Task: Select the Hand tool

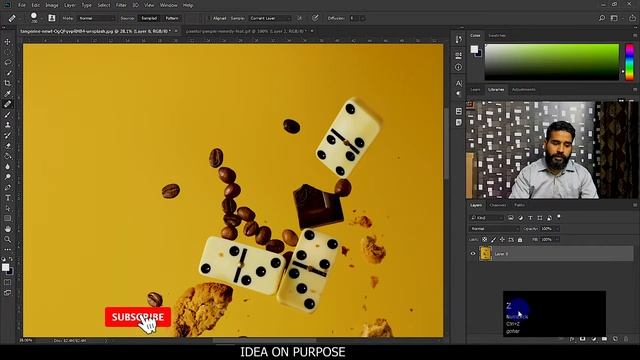Action: [7, 229]
